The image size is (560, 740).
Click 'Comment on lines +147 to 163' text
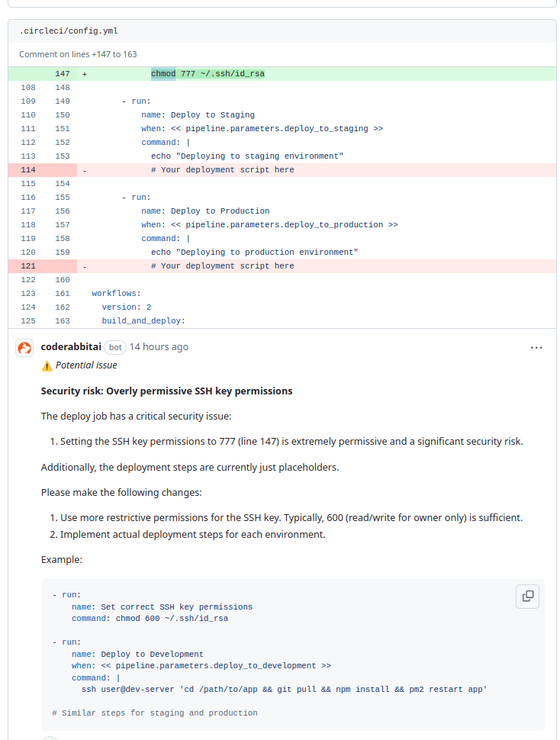click(x=78, y=54)
